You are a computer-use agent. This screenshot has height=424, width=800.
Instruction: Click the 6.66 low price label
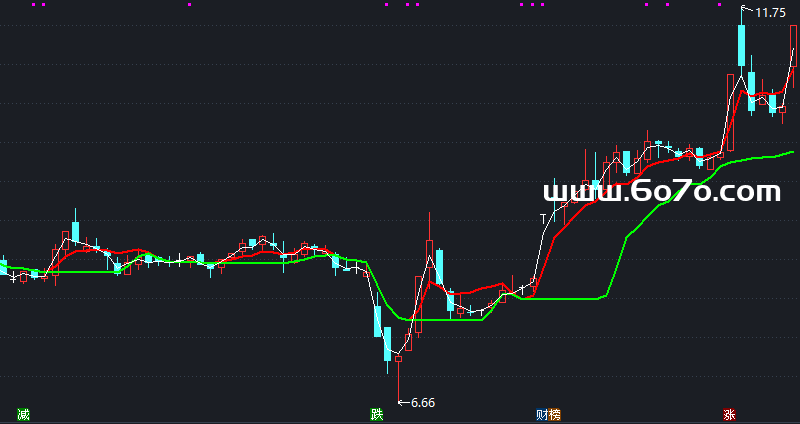click(x=423, y=403)
